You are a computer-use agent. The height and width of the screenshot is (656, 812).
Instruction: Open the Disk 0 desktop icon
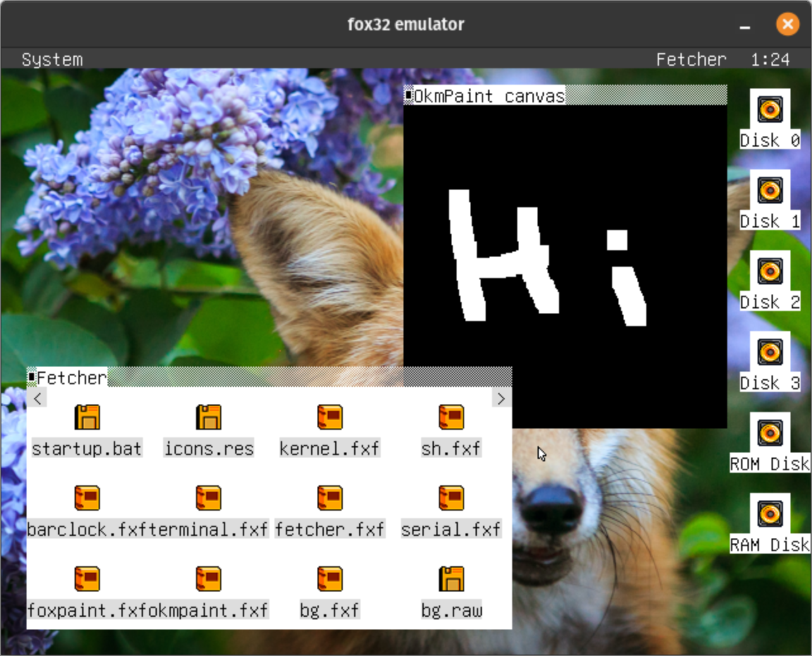click(x=770, y=109)
